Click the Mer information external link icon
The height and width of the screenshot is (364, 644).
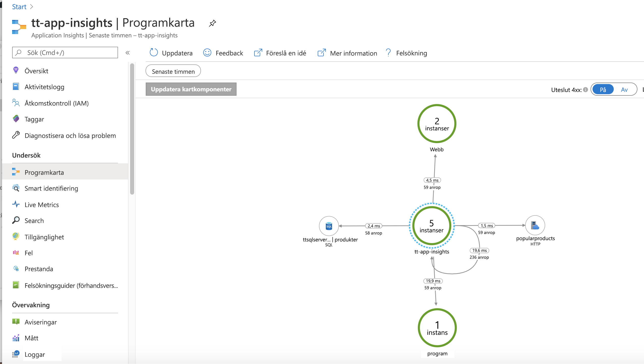point(322,53)
